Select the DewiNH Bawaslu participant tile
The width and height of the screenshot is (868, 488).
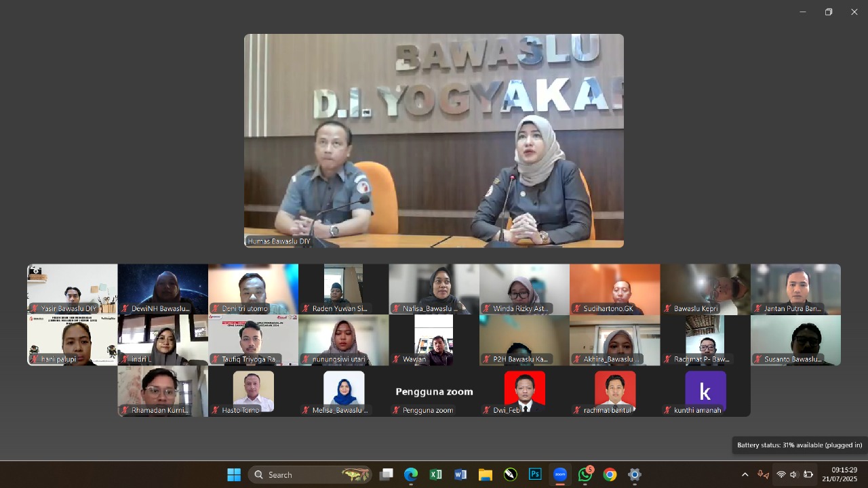point(163,289)
